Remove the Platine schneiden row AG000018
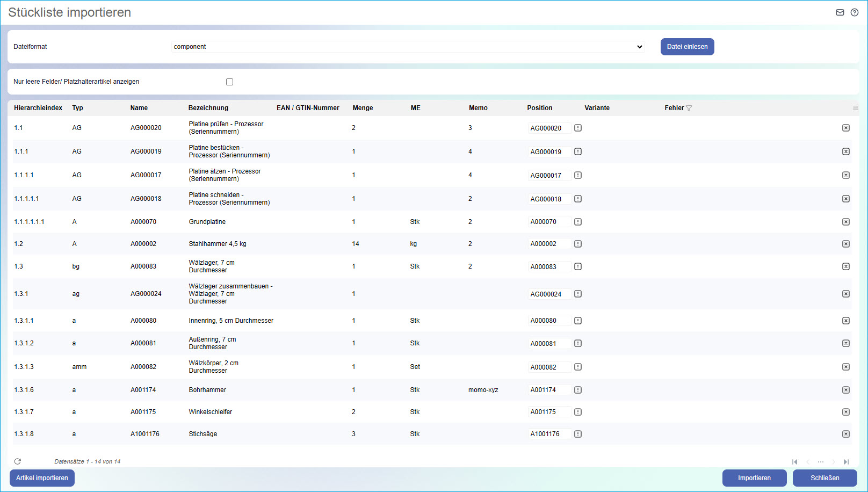Screen dimensions: 868x492 (x=846, y=199)
